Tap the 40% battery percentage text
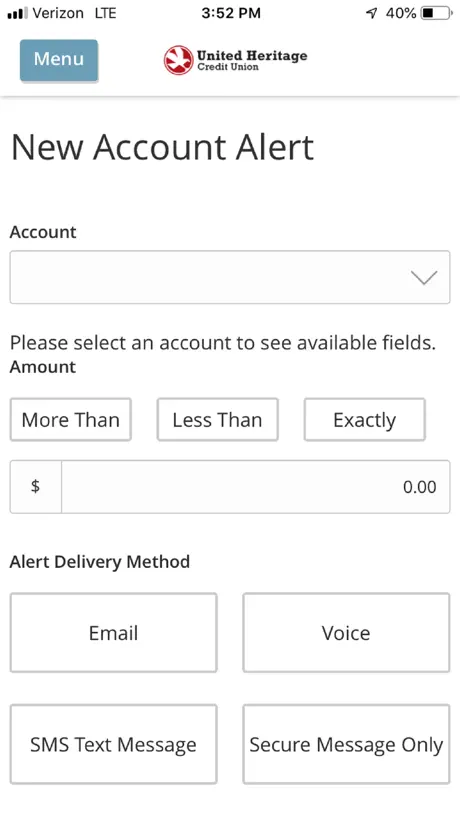The image size is (460, 818). click(401, 14)
